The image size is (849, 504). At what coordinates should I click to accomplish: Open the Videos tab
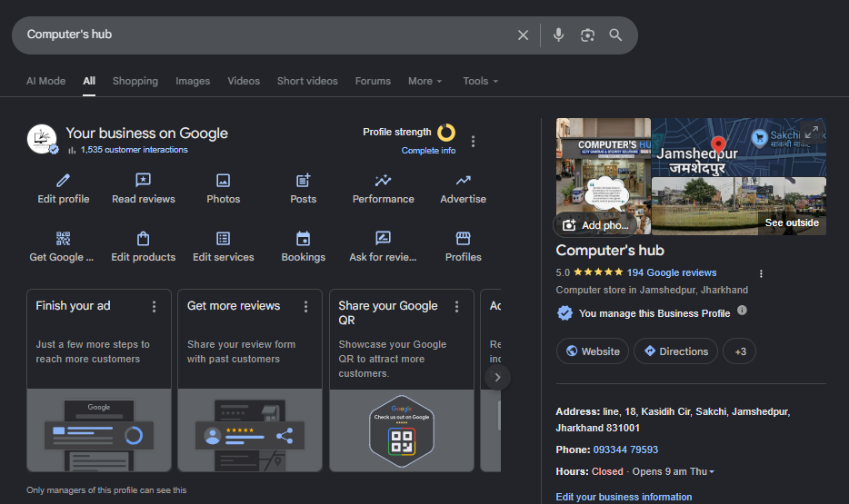[x=244, y=81]
